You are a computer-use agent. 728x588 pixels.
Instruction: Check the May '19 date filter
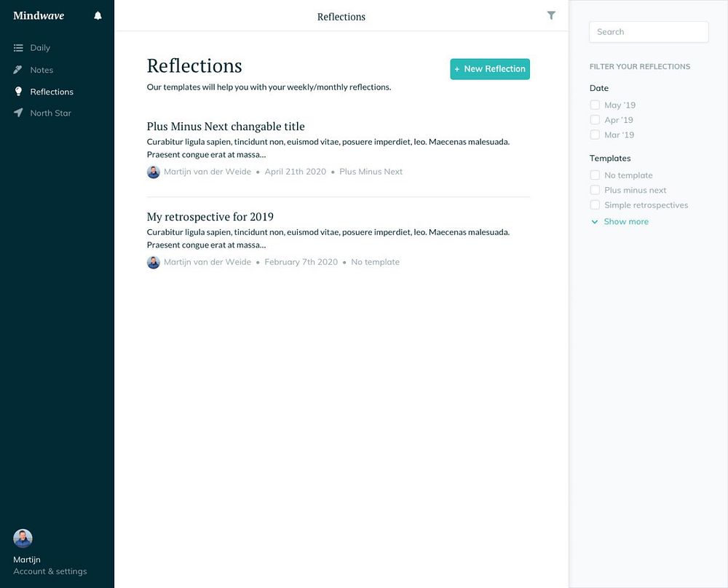[595, 105]
